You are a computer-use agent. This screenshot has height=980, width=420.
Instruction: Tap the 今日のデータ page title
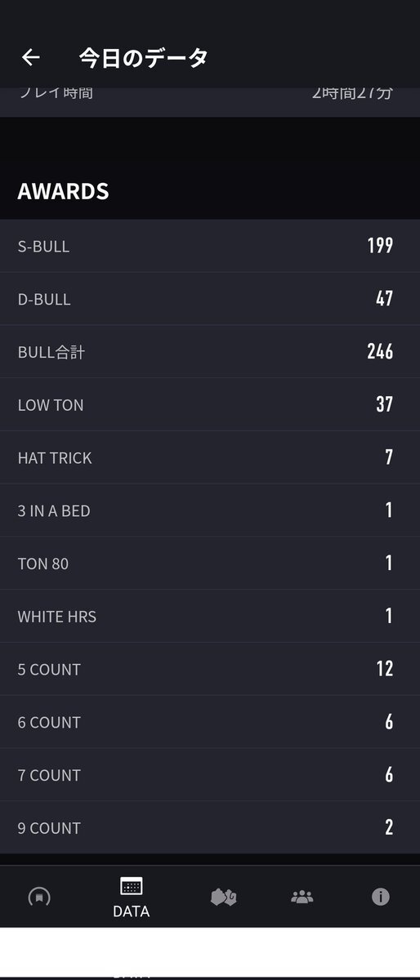[143, 57]
